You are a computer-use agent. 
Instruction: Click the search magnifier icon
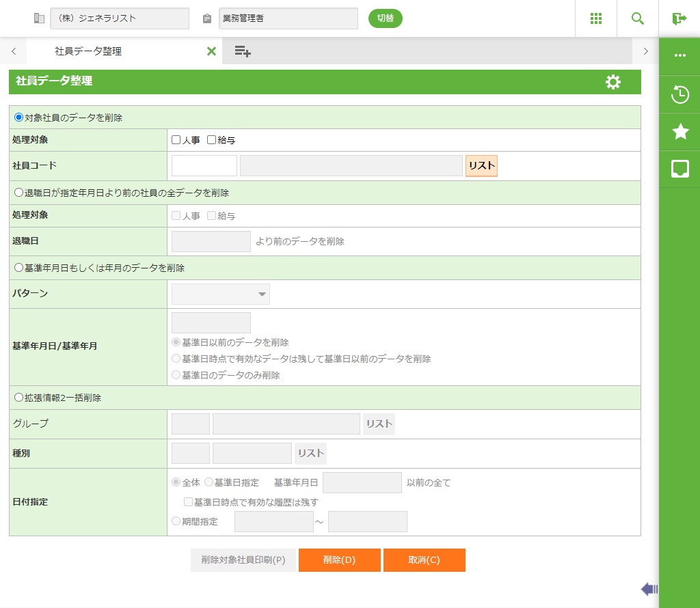(x=638, y=18)
